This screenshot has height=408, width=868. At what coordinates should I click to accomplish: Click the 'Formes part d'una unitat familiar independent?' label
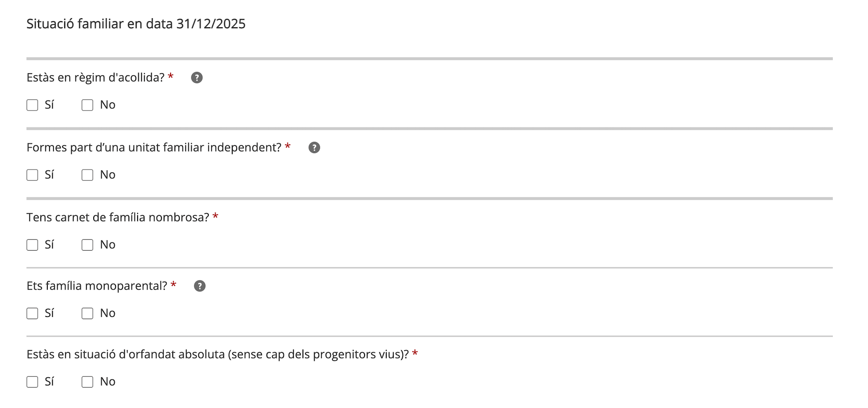[x=154, y=148]
